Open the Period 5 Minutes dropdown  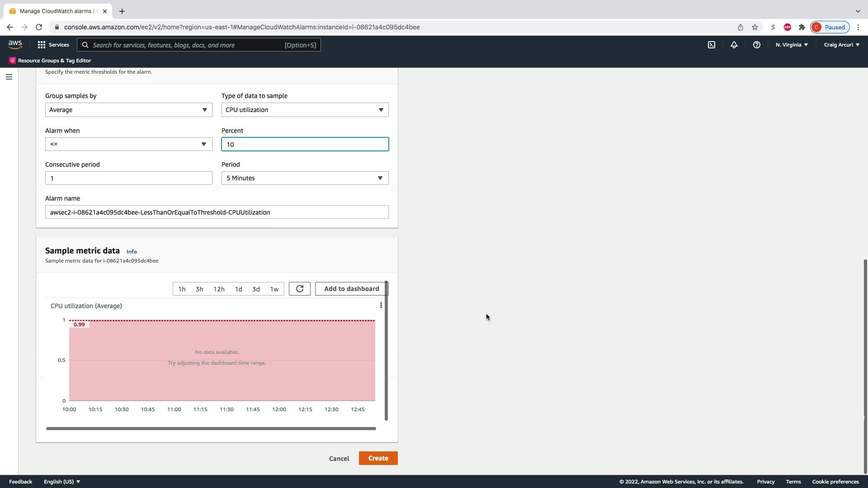[305, 178]
